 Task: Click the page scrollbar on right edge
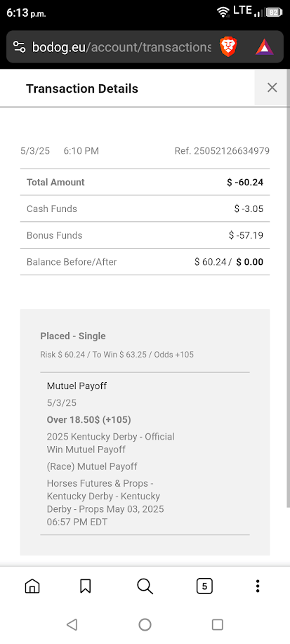tap(288, 287)
